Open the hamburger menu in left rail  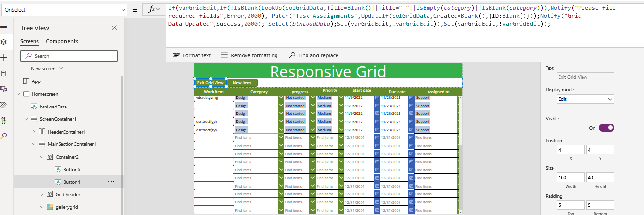coord(4,27)
